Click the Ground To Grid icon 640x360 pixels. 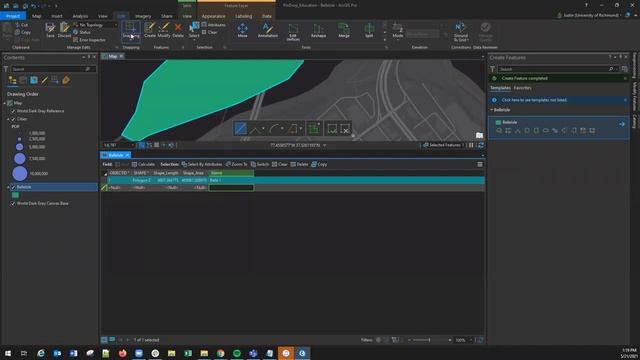click(461, 32)
